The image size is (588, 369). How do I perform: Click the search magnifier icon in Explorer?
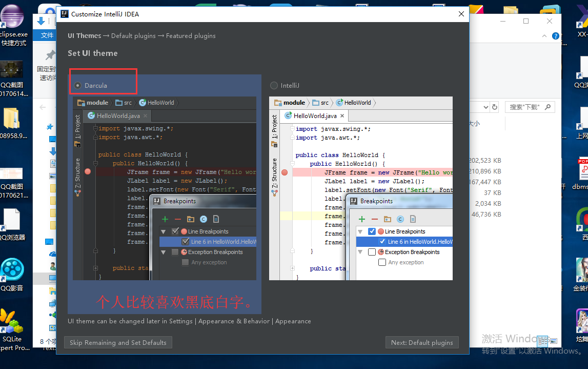pos(548,107)
